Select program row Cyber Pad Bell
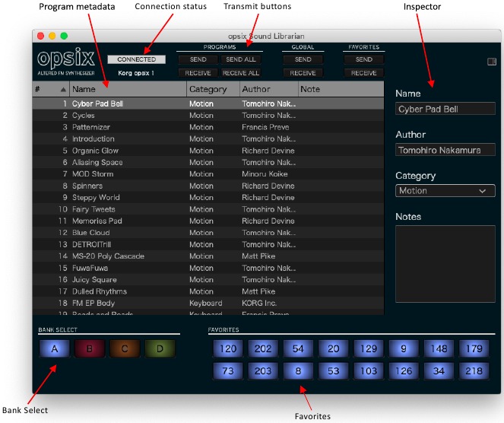The width and height of the screenshot is (504, 423). (x=208, y=103)
